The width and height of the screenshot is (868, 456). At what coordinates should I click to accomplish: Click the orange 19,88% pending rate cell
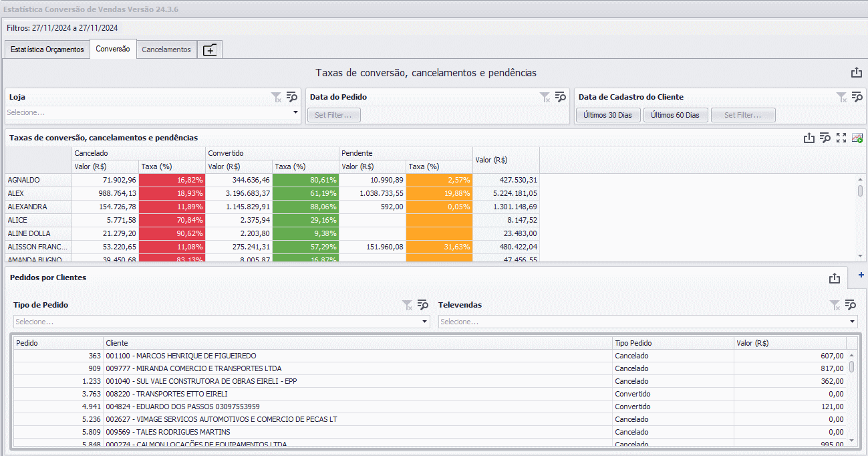click(439, 194)
